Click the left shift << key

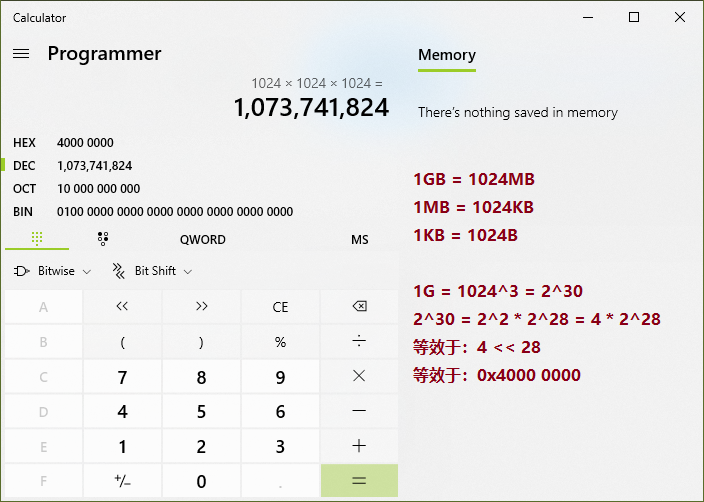coord(122,307)
